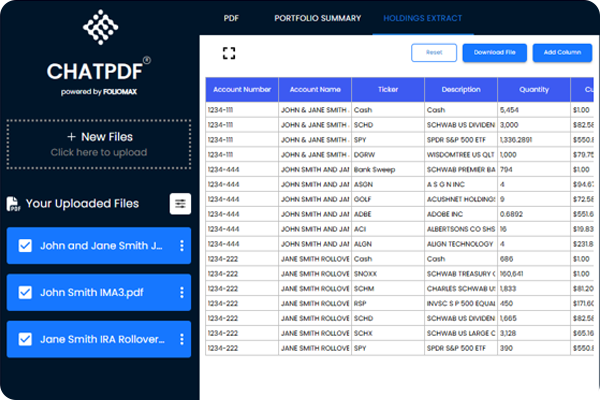This screenshot has height=400, width=600.
Task: Click the PDF icon beside Your Uploaded Files
Action: tap(13, 204)
